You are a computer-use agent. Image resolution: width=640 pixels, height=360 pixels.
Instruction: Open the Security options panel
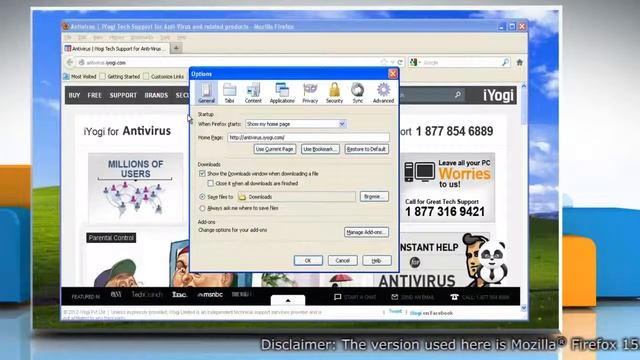334,92
